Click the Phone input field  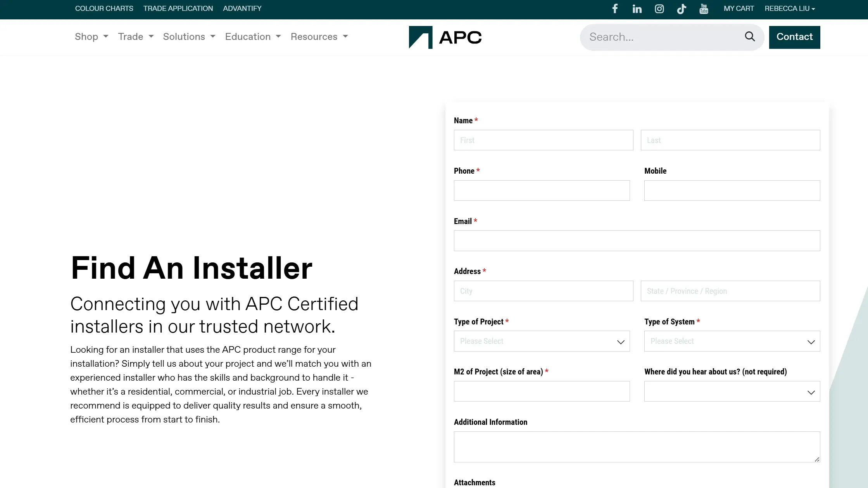pyautogui.click(x=542, y=190)
